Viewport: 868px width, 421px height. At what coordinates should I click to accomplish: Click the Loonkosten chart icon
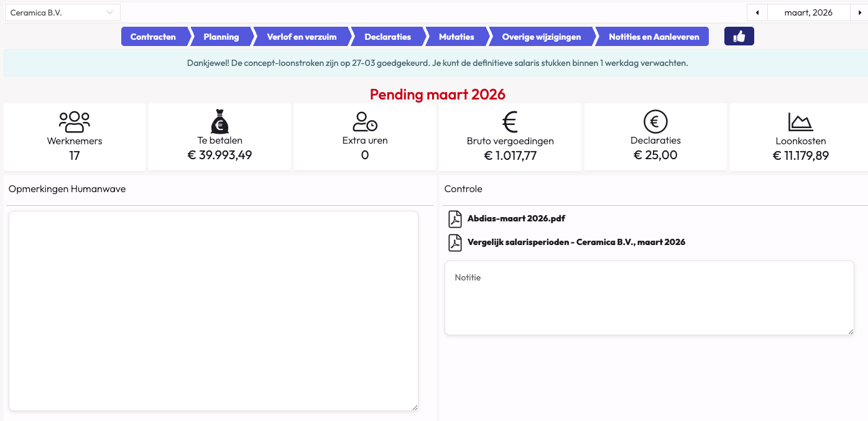point(800,122)
